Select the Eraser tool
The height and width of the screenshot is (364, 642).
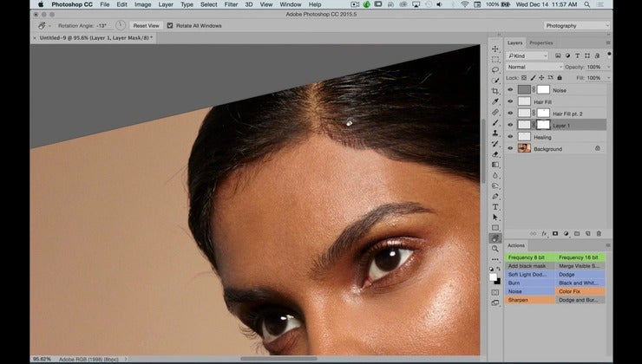[x=495, y=154]
